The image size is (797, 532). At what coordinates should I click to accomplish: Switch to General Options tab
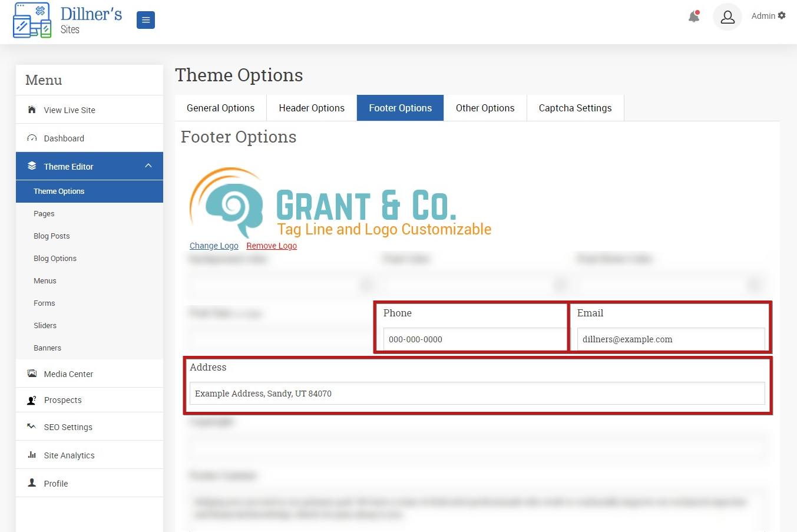221,108
